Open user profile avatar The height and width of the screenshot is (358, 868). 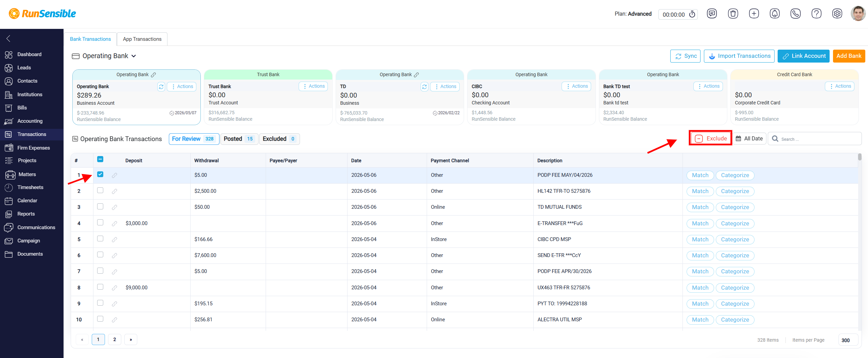click(x=858, y=14)
